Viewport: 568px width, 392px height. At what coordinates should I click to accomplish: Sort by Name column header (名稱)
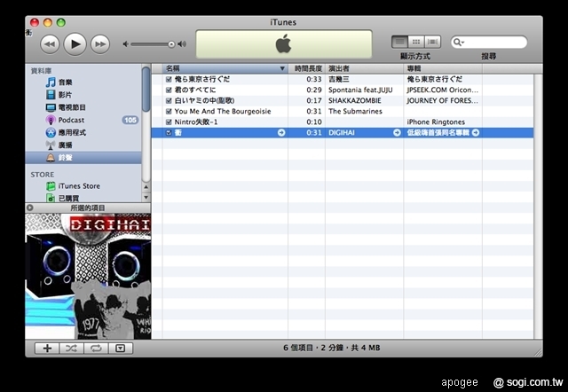[225, 68]
